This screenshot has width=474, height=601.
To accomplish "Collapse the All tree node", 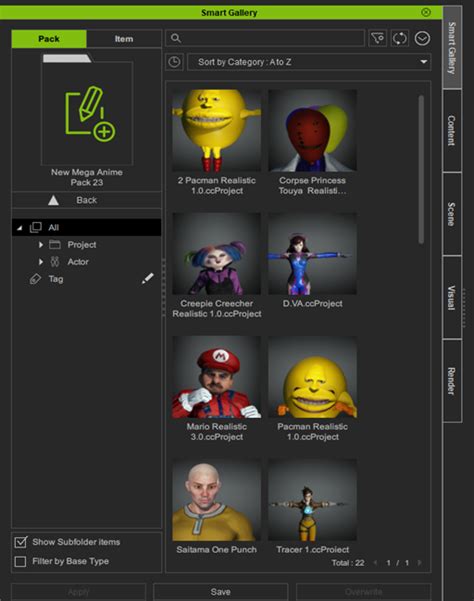I will point(19,228).
